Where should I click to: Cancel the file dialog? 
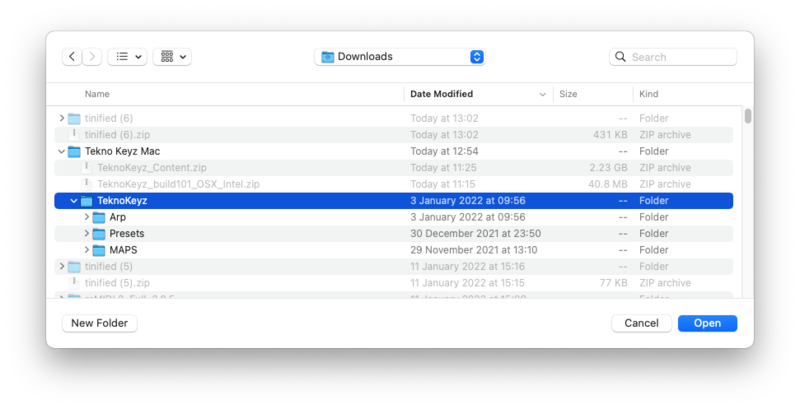tap(641, 323)
